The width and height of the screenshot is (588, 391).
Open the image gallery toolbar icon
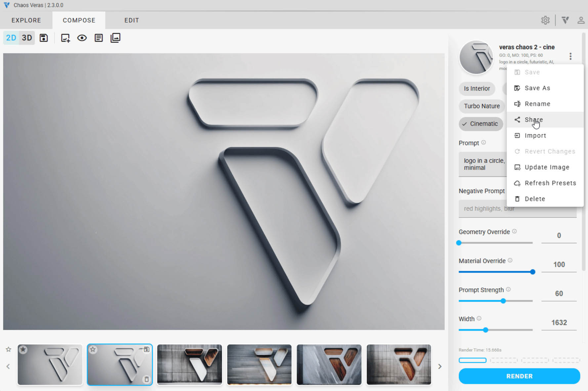click(x=115, y=38)
